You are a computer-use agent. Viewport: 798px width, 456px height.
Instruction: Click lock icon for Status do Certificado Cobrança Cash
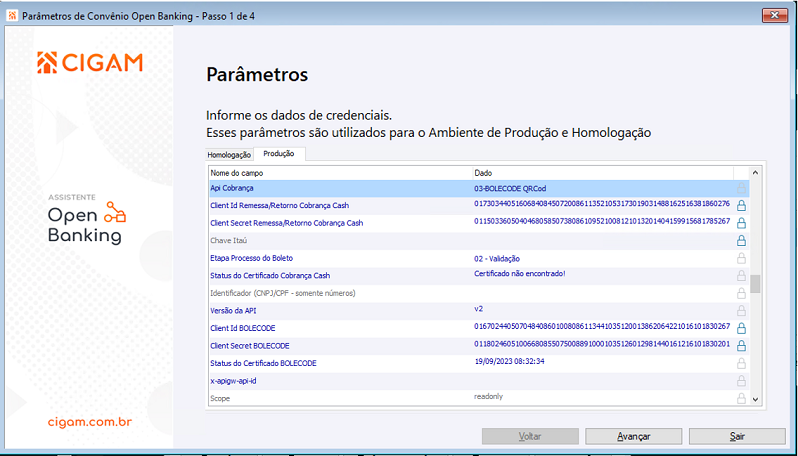point(742,275)
